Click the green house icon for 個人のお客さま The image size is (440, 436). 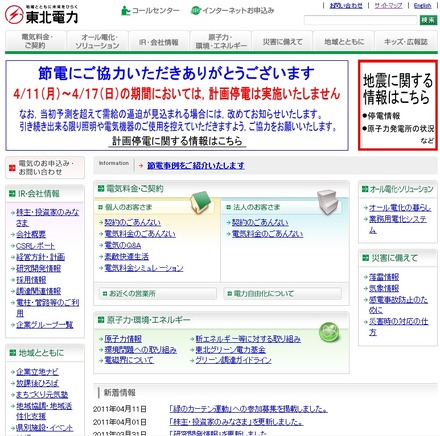point(201,202)
